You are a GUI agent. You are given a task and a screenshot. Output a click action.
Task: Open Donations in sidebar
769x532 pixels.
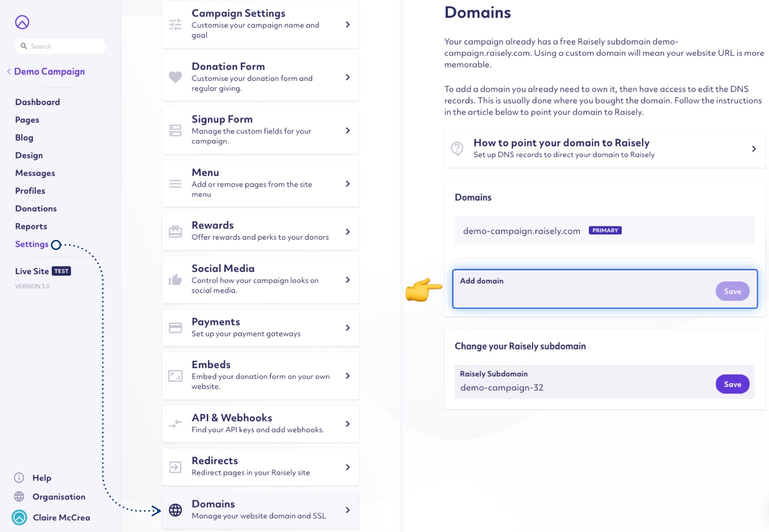click(36, 209)
